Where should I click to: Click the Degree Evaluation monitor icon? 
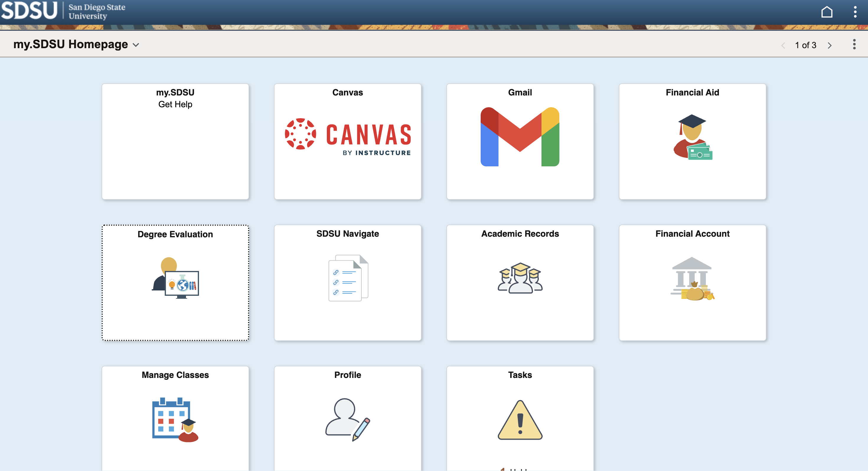pyautogui.click(x=175, y=278)
